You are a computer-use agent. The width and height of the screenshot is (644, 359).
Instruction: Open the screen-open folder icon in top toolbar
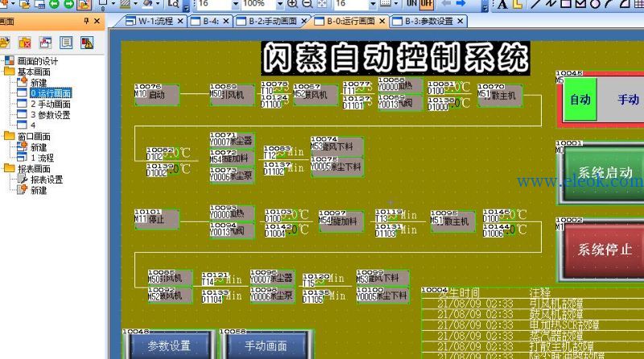coord(24,4)
